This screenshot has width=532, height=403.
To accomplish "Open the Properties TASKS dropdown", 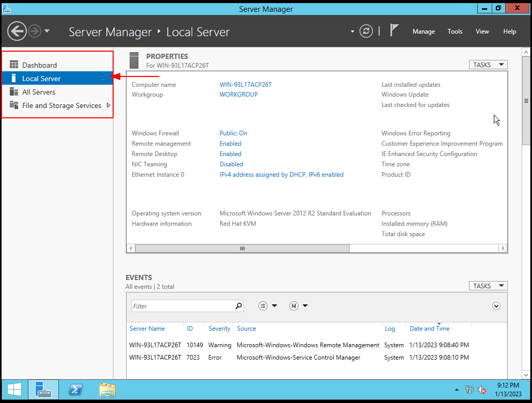I will tap(488, 64).
